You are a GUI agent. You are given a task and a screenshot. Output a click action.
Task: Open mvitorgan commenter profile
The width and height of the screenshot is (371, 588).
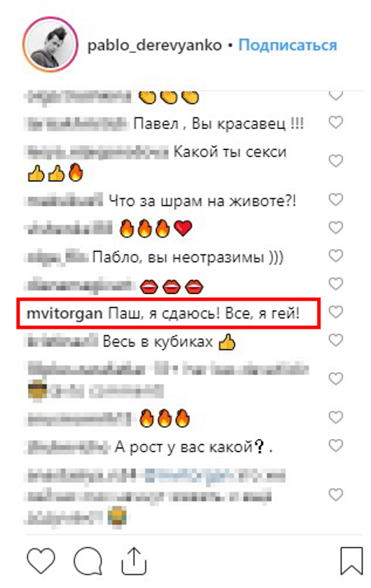[65, 314]
